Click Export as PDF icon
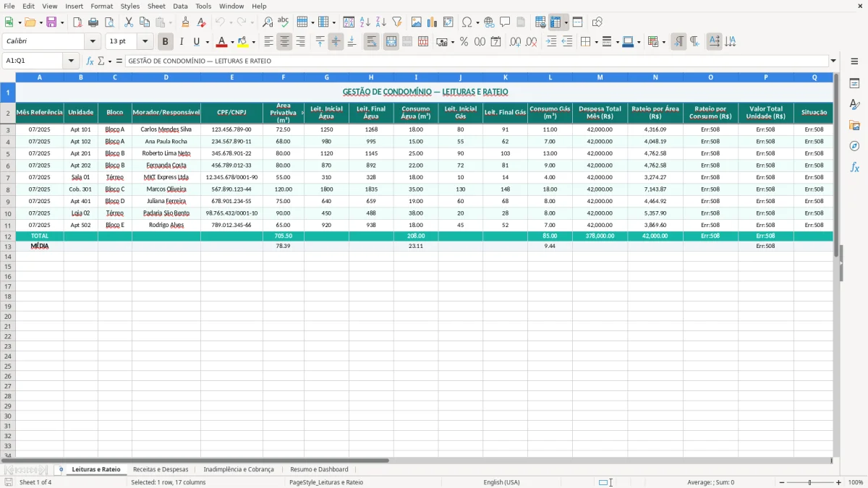868x488 pixels. (x=77, y=22)
